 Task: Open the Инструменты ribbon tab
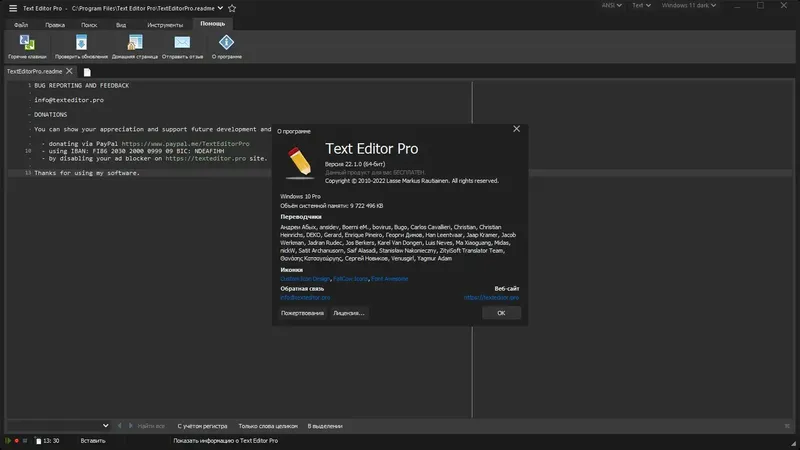click(x=165, y=25)
